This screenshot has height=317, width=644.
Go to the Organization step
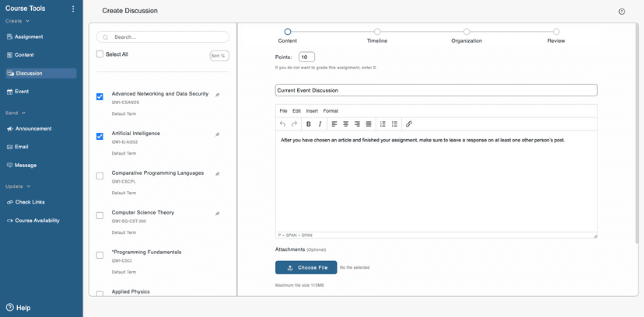coord(467,32)
